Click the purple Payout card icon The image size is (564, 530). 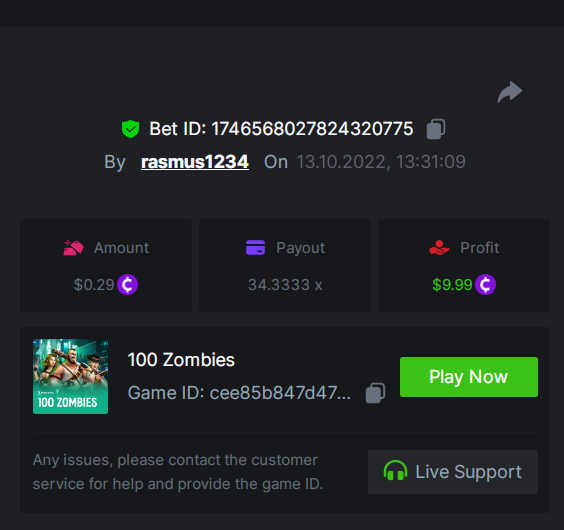(255, 248)
